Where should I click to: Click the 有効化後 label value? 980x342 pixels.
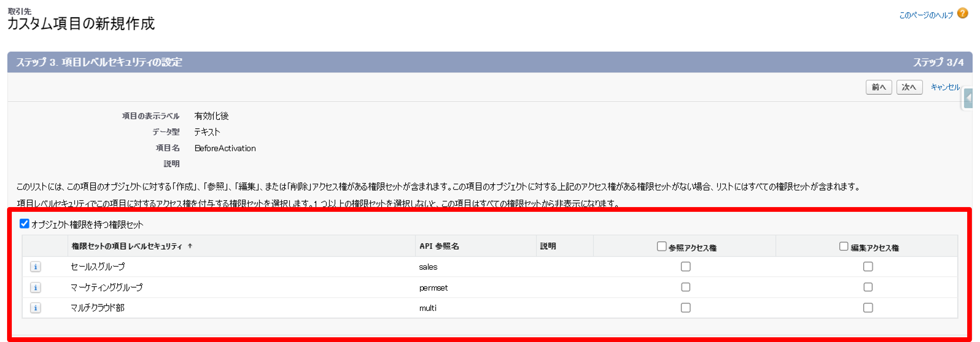(211, 116)
